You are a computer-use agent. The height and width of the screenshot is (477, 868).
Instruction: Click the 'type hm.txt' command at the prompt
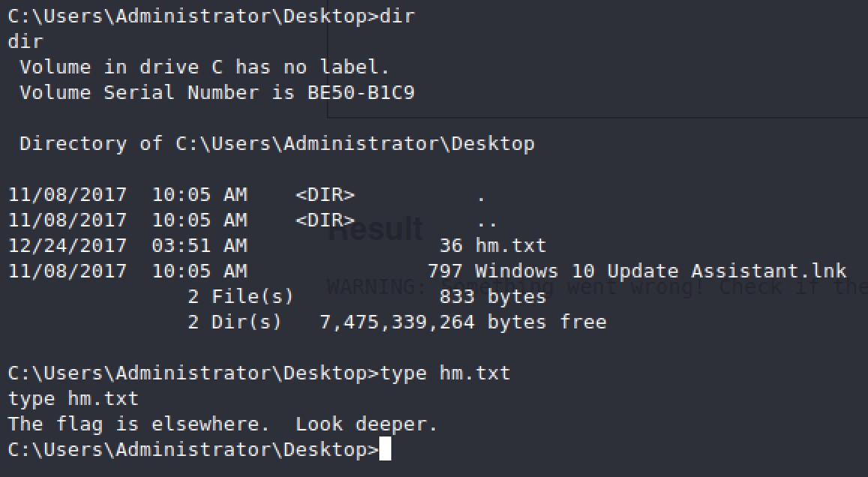point(445,373)
